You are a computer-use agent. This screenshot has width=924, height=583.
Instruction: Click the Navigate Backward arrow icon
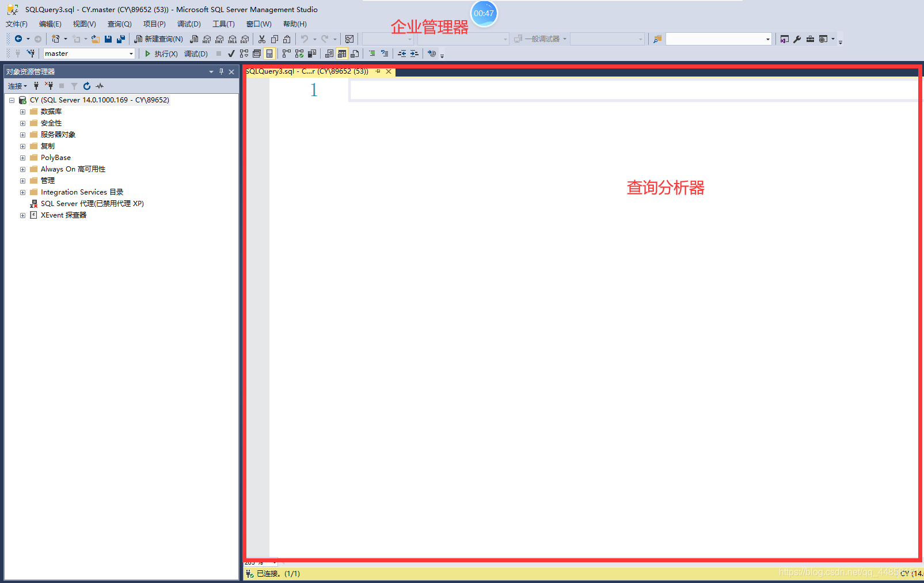click(x=18, y=39)
